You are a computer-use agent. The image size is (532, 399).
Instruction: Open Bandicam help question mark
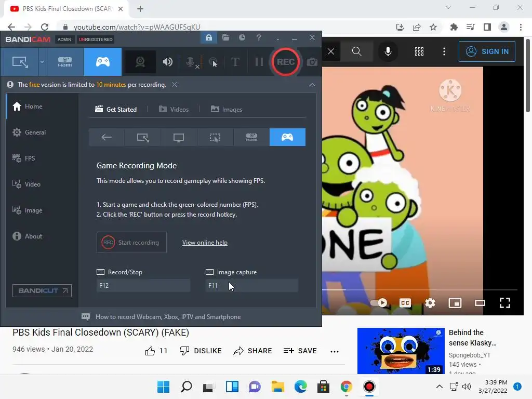pyautogui.click(x=259, y=37)
